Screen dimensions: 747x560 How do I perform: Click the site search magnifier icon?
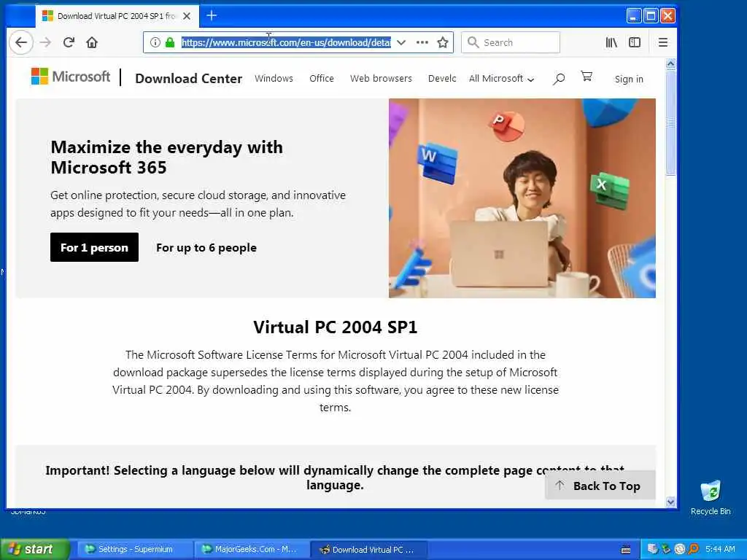tap(558, 79)
